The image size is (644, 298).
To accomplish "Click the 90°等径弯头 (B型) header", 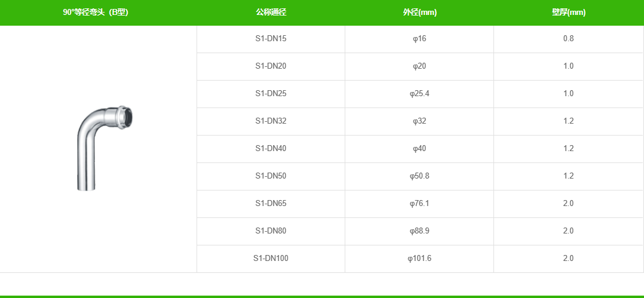I will click(x=96, y=13).
